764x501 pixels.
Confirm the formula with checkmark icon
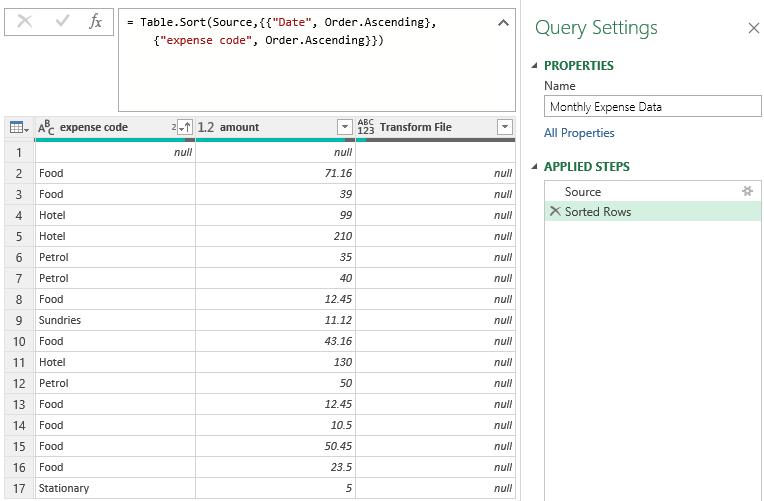point(62,21)
